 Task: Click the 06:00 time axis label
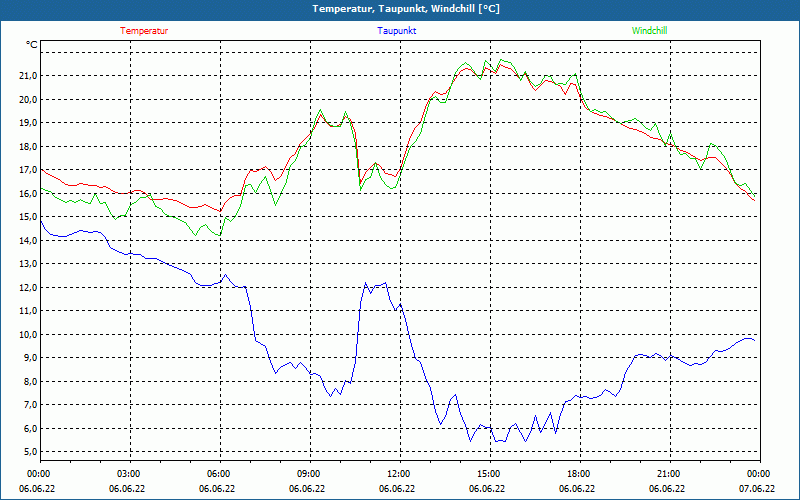pyautogui.click(x=220, y=474)
